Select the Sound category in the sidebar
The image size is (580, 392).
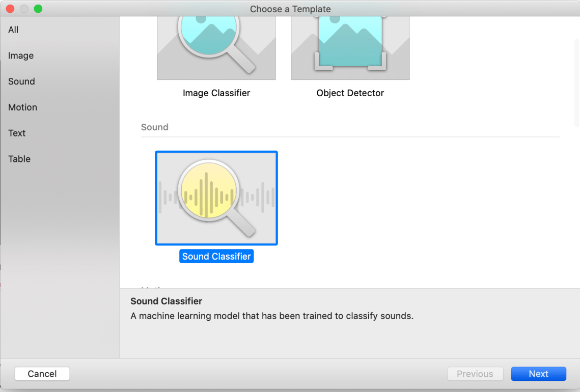(21, 81)
